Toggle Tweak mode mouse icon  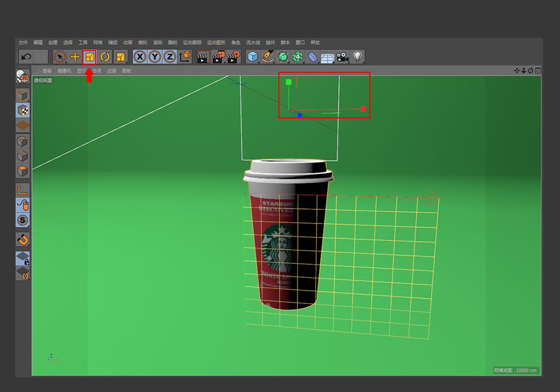23,205
